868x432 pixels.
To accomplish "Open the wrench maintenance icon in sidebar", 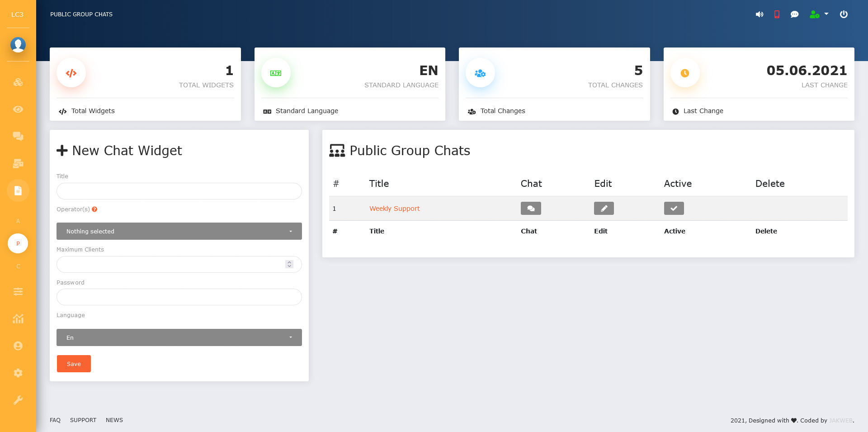I will (18, 400).
